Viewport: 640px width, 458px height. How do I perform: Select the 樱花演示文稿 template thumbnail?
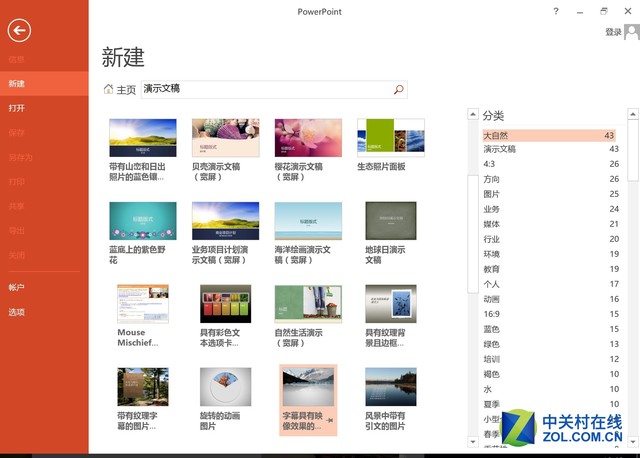308,138
